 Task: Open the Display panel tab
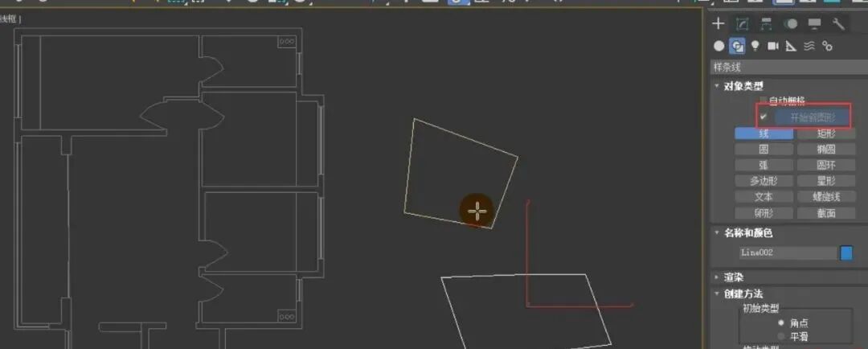click(x=814, y=23)
